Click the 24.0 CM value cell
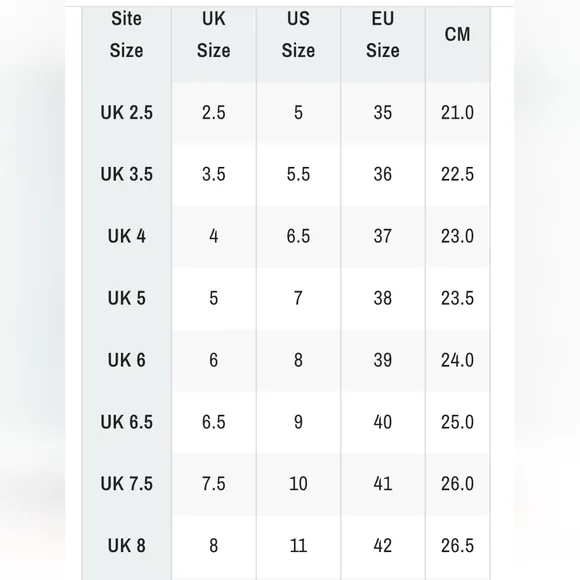Image resolution: width=580 pixels, height=580 pixels. point(458,360)
